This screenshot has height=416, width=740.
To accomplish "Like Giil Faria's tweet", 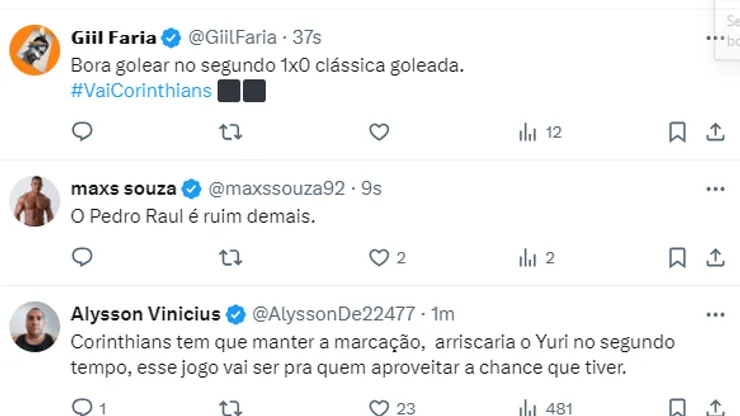I will pyautogui.click(x=378, y=132).
